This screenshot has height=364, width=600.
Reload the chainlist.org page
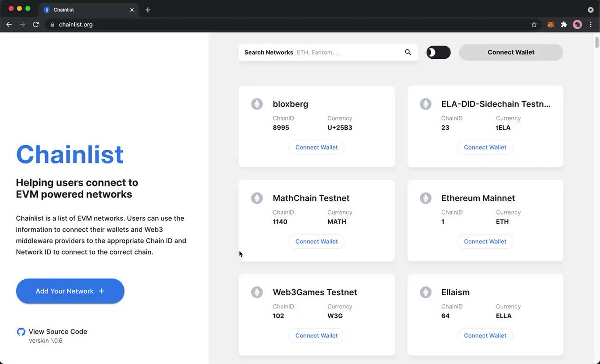click(x=36, y=24)
